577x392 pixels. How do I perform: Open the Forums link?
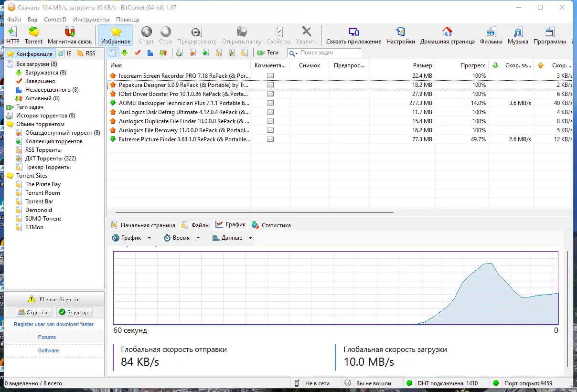[x=47, y=337]
